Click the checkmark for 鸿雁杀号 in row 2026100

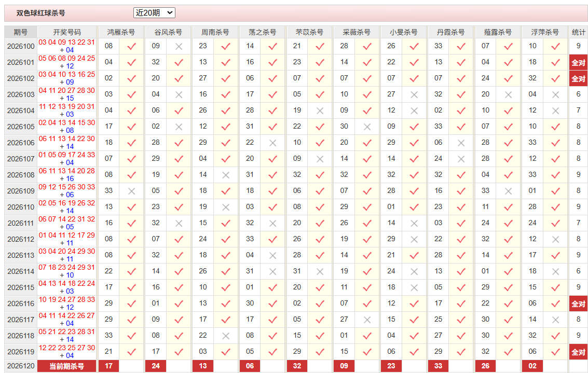point(132,47)
